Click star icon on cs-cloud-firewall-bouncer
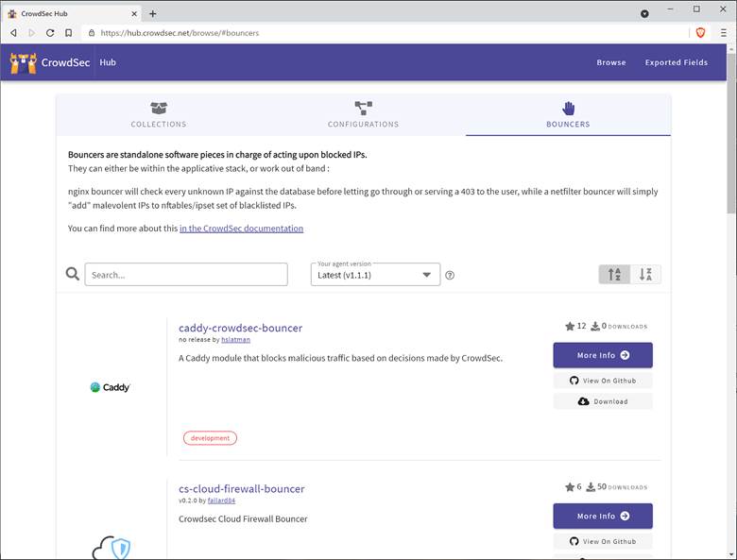 coord(570,486)
